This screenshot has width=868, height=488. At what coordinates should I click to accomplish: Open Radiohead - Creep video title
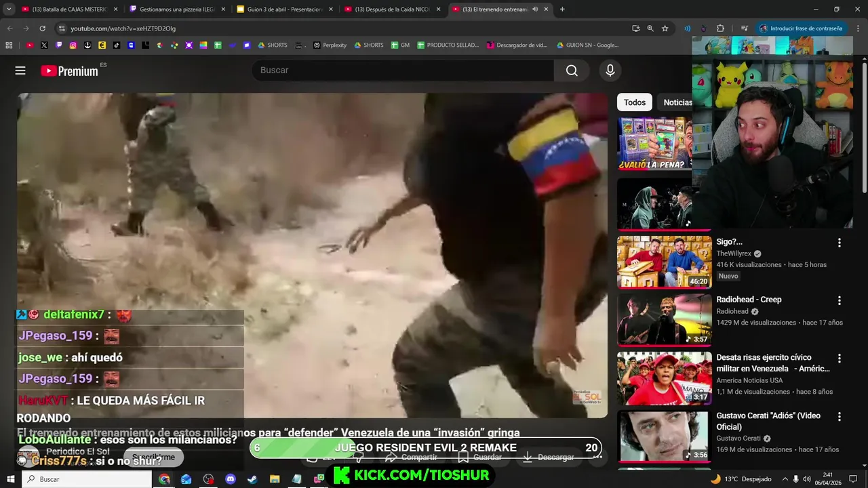pos(749,300)
